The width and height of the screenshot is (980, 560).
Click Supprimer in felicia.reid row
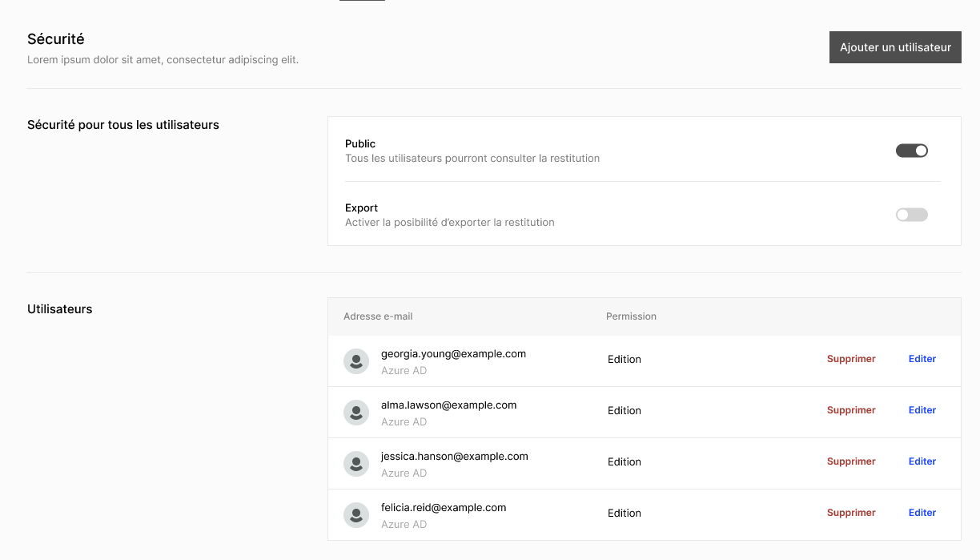(x=851, y=513)
